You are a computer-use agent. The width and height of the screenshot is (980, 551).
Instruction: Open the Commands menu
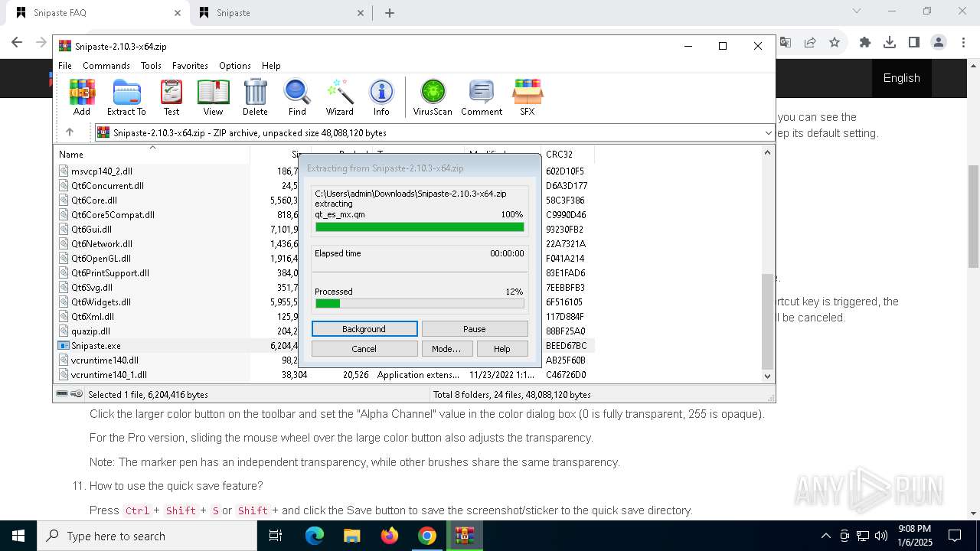[106, 66]
